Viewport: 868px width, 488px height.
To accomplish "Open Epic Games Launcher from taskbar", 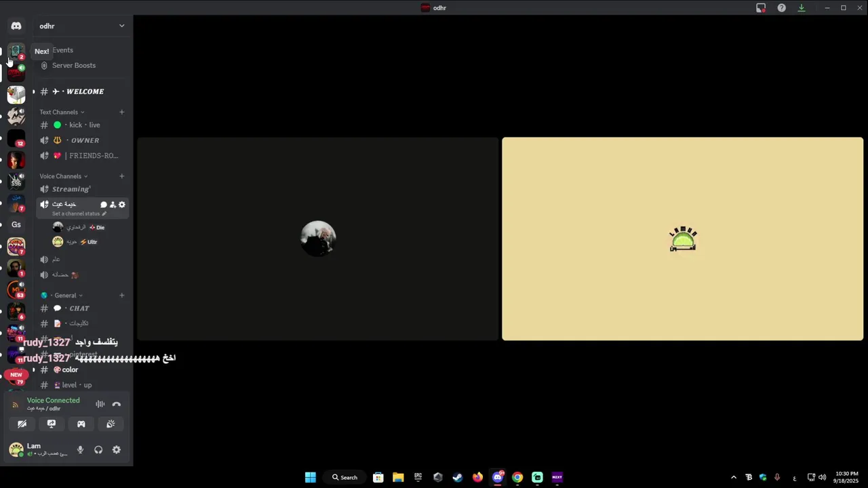I will click(418, 477).
